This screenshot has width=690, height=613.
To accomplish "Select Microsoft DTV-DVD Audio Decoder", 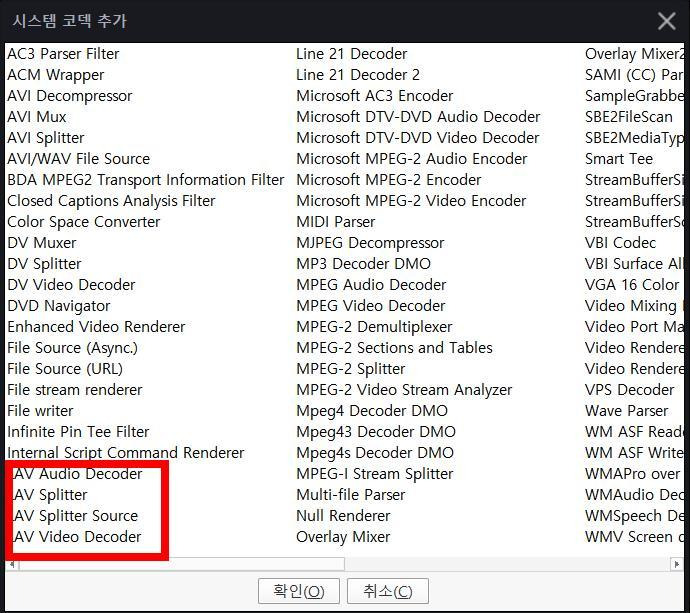I will click(x=418, y=117).
